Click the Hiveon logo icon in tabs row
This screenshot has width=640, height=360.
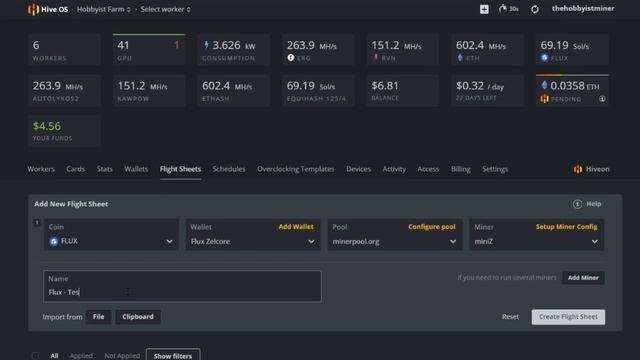[x=578, y=169]
